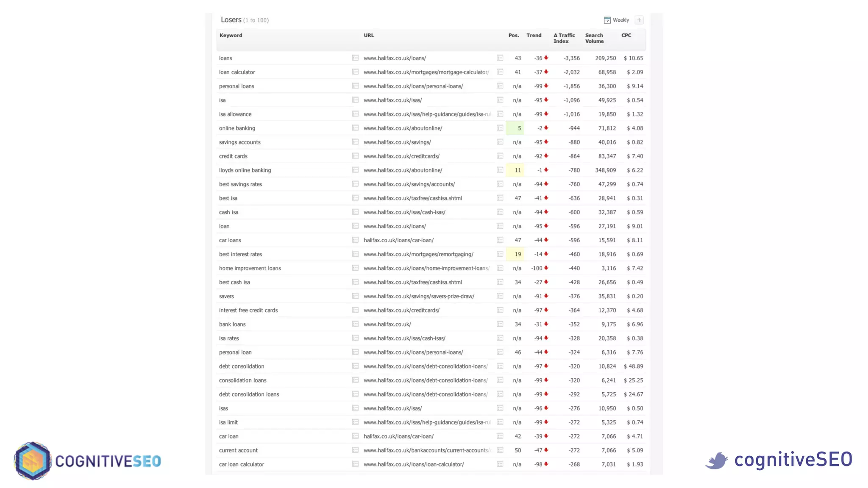The image size is (868, 488).
Task: Open details icon next to 'best savings rates'
Action: [x=355, y=183]
